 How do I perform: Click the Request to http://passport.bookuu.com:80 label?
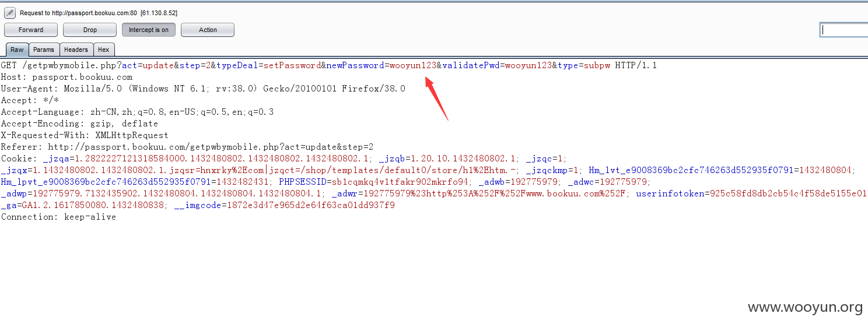point(99,13)
